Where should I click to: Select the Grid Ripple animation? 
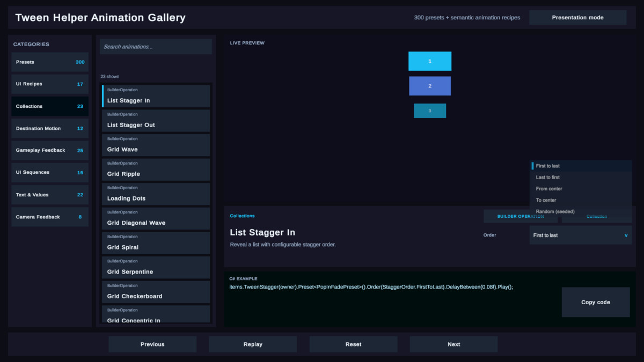pyautogui.click(x=156, y=169)
